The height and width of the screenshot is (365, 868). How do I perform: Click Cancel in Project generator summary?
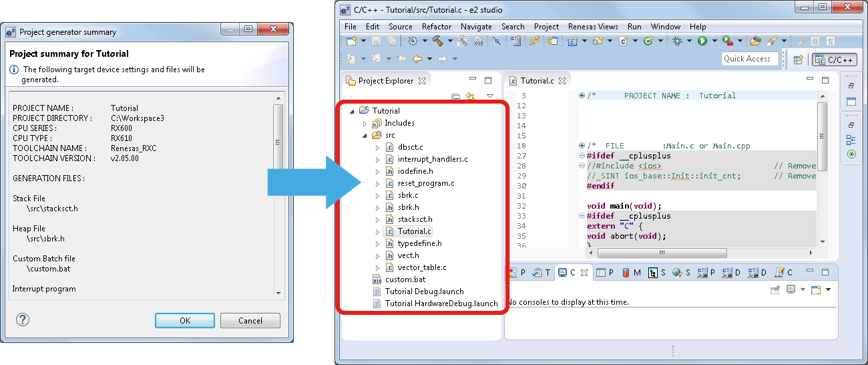(250, 320)
